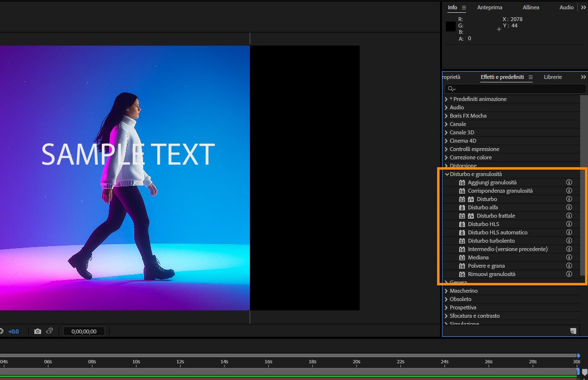Switch to the Librerie tab
The image size is (588, 380).
tap(553, 77)
